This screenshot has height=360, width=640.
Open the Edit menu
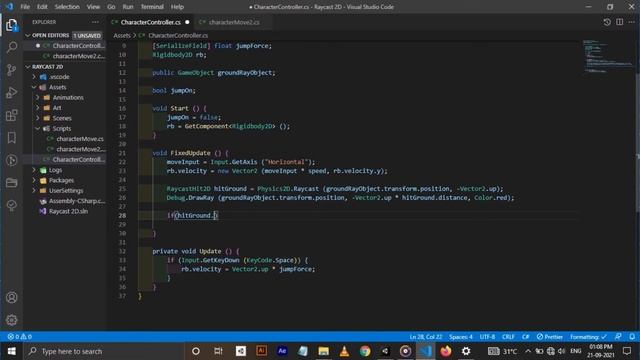[x=42, y=7]
